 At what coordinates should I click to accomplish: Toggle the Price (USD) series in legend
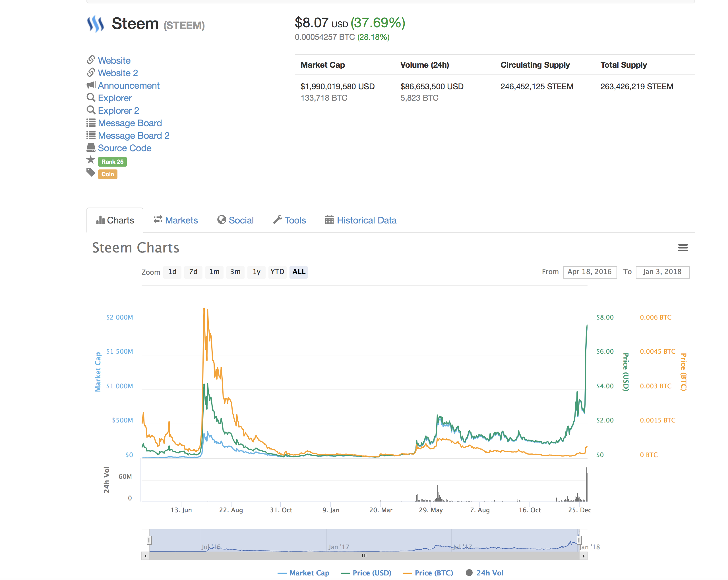pos(366,573)
